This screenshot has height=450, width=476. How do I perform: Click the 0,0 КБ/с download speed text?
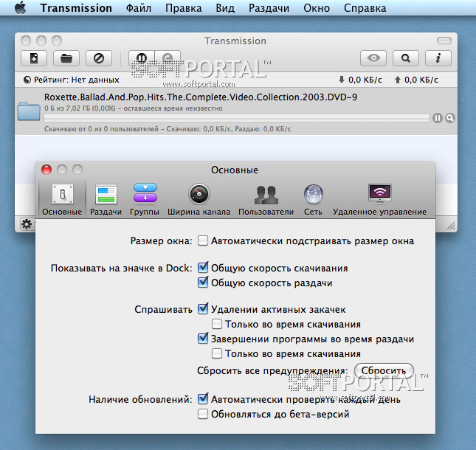coord(365,80)
